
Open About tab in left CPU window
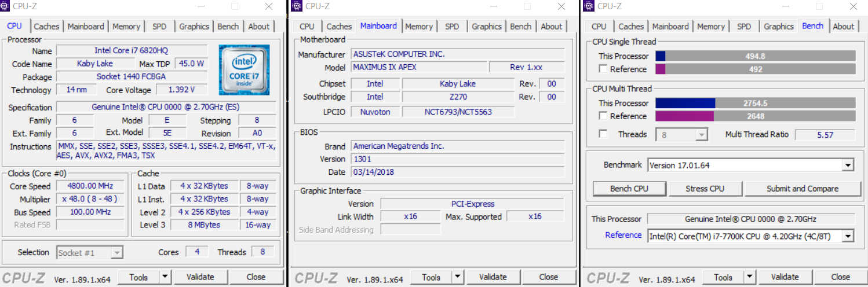259,27
